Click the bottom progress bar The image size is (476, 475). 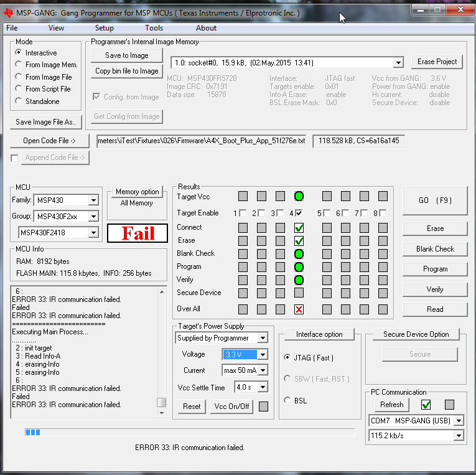[190, 432]
